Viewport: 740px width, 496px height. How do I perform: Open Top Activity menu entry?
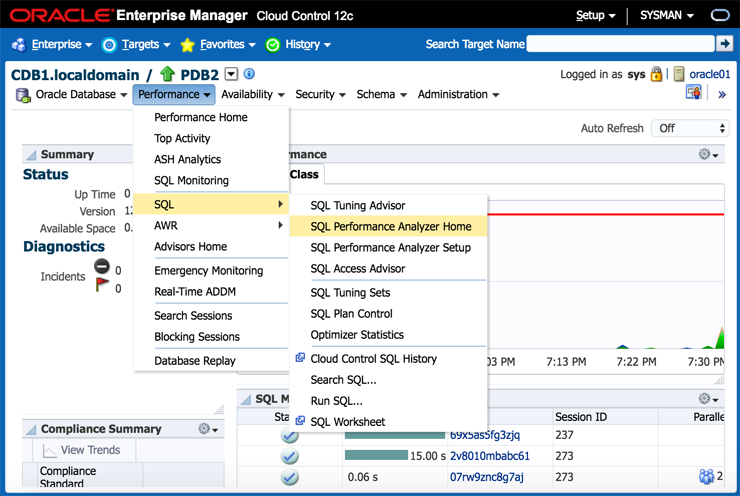click(182, 138)
